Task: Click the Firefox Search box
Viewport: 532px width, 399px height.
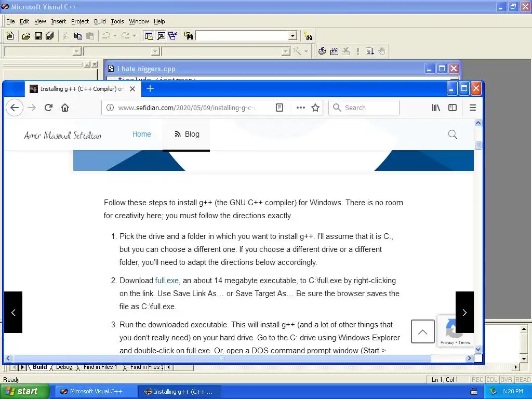Action: (x=364, y=108)
